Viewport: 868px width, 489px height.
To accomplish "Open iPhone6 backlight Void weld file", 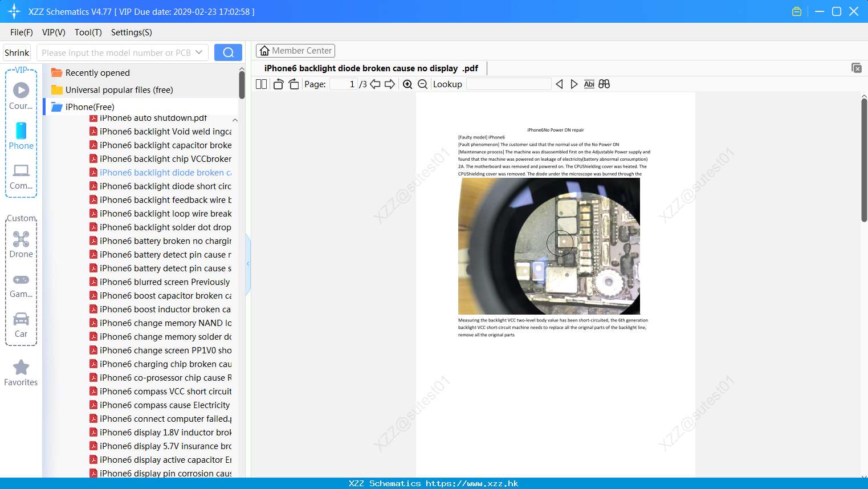I will (161, 132).
